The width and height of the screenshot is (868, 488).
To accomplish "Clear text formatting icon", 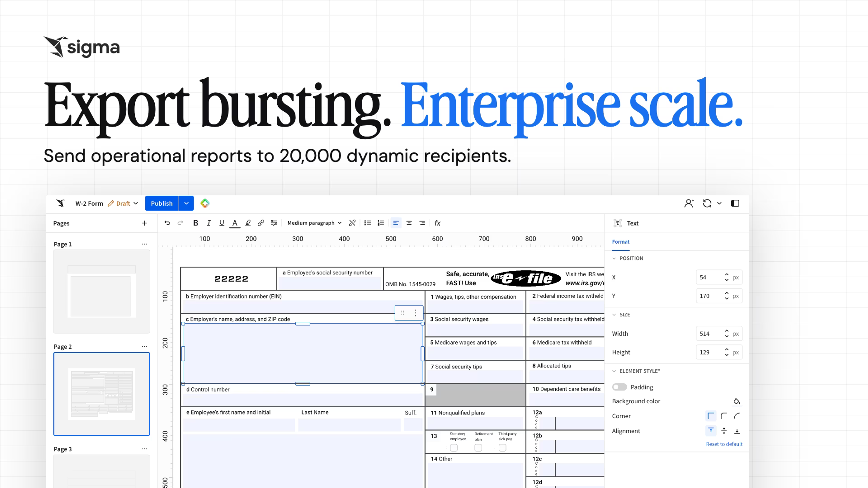I will pyautogui.click(x=352, y=223).
